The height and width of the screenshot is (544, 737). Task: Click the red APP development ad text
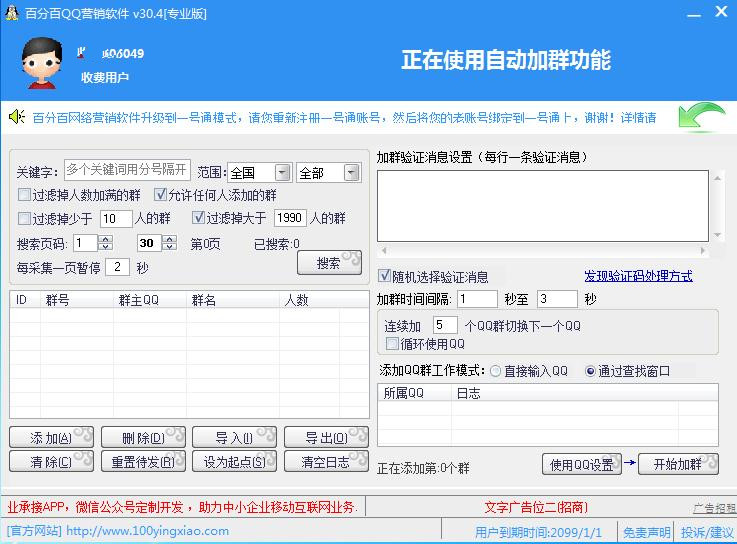tap(182, 507)
